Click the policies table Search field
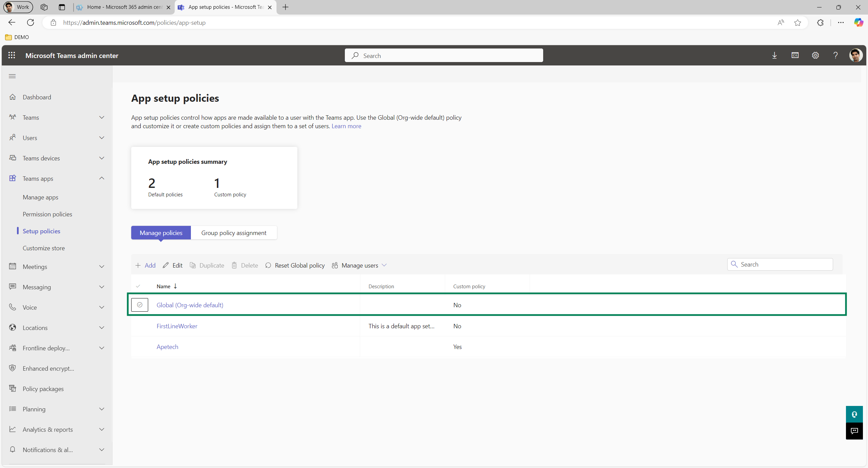The image size is (868, 468). tap(783, 264)
